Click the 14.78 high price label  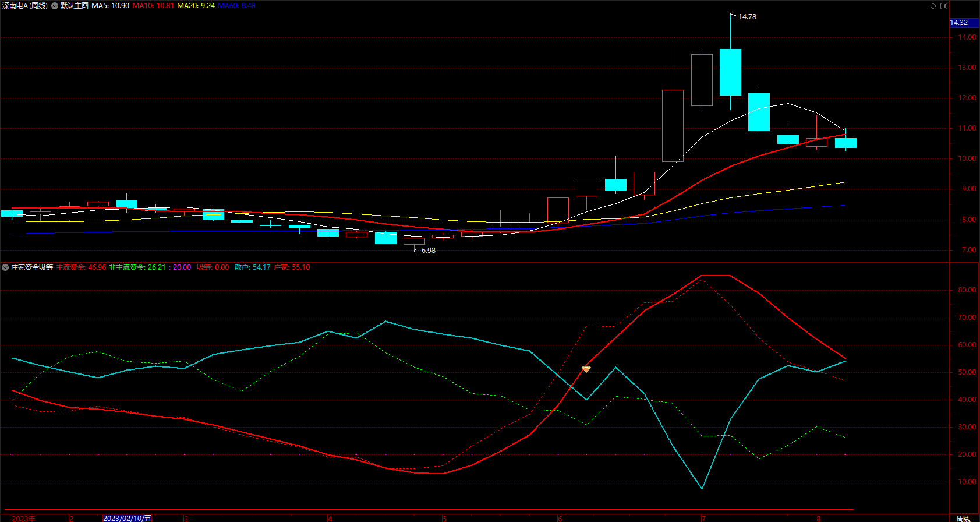pyautogui.click(x=748, y=17)
